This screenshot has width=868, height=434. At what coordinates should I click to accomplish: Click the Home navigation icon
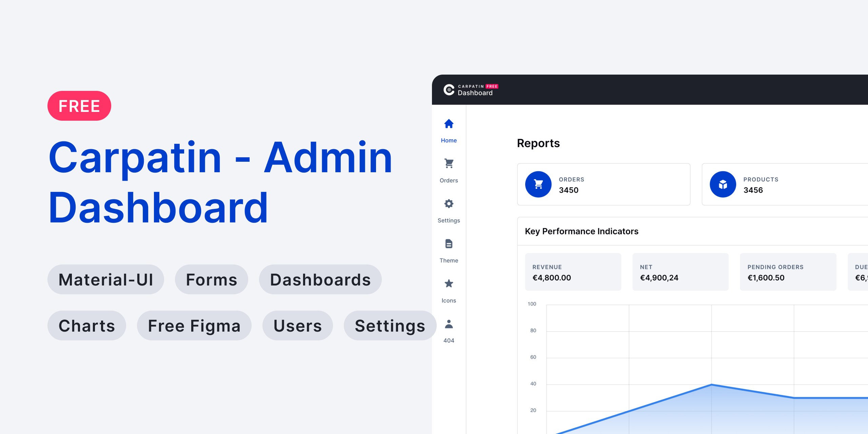[449, 124]
